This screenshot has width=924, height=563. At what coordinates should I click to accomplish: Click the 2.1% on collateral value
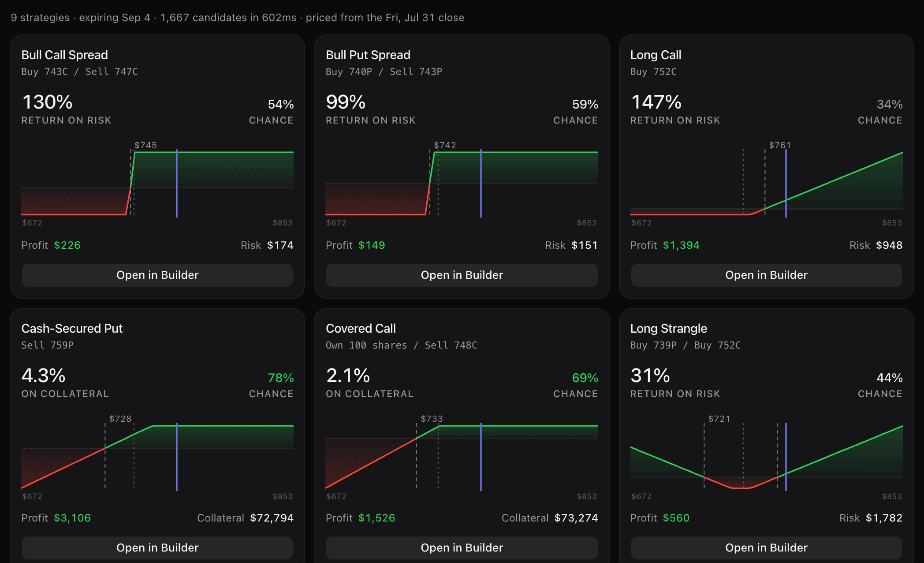point(348,375)
